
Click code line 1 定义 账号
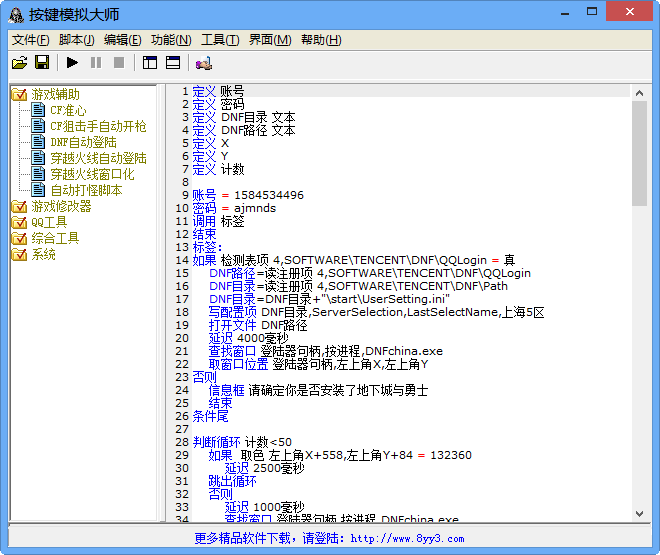tap(218, 91)
